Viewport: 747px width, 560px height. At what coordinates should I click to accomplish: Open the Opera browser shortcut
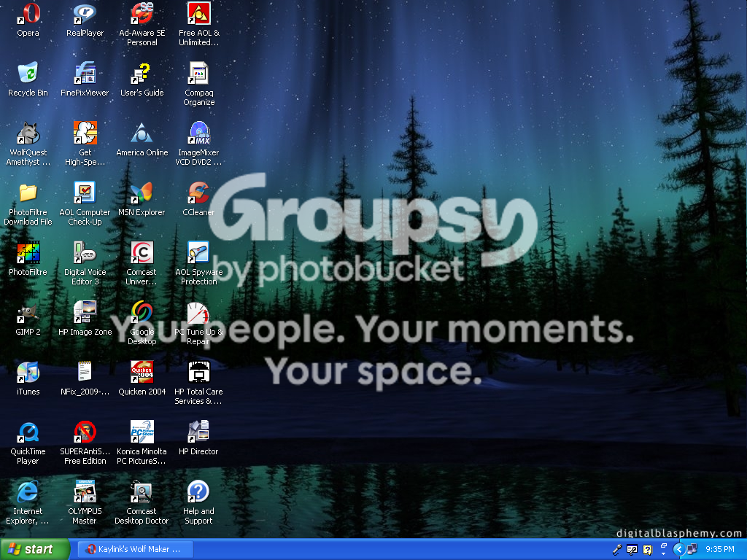point(28,14)
